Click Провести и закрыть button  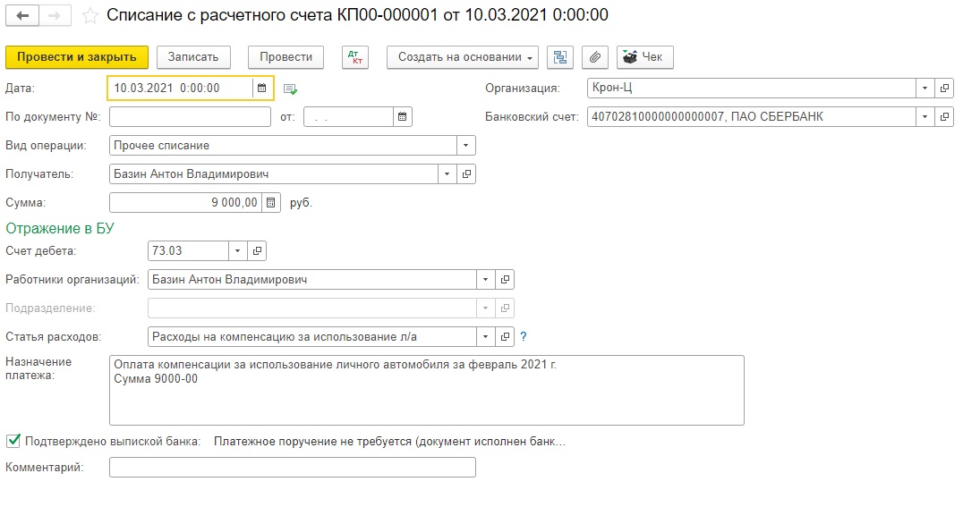77,57
